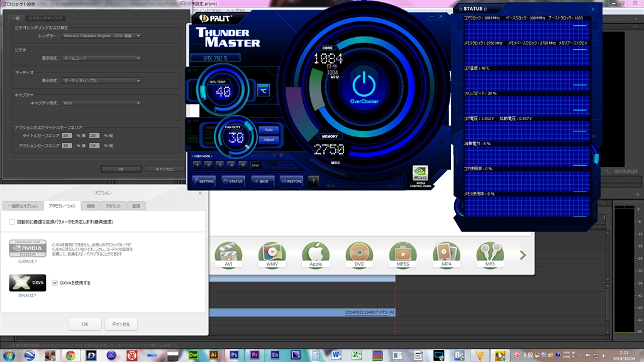Click the DXVA logo icon
This screenshot has height=362, width=644.
tap(28, 283)
